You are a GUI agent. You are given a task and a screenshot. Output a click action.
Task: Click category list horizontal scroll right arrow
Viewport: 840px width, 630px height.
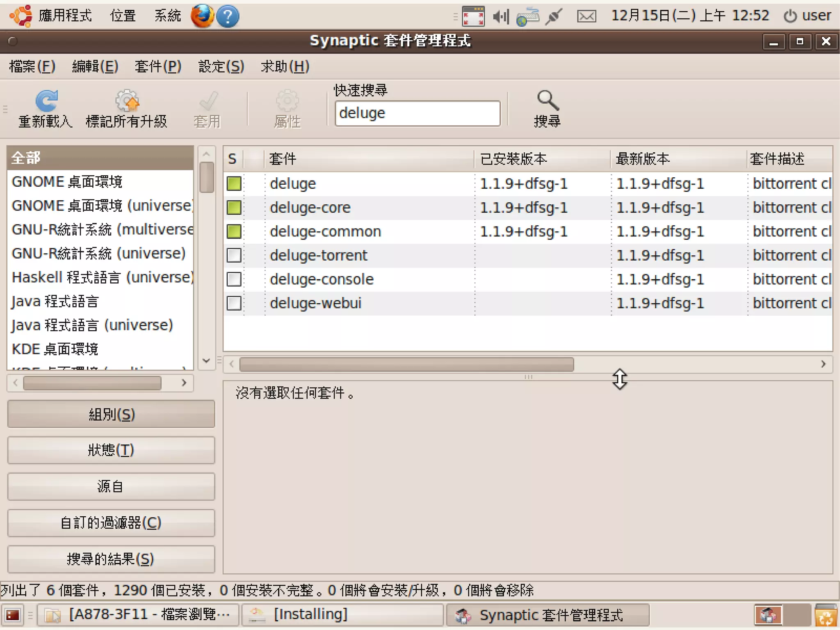tap(184, 383)
